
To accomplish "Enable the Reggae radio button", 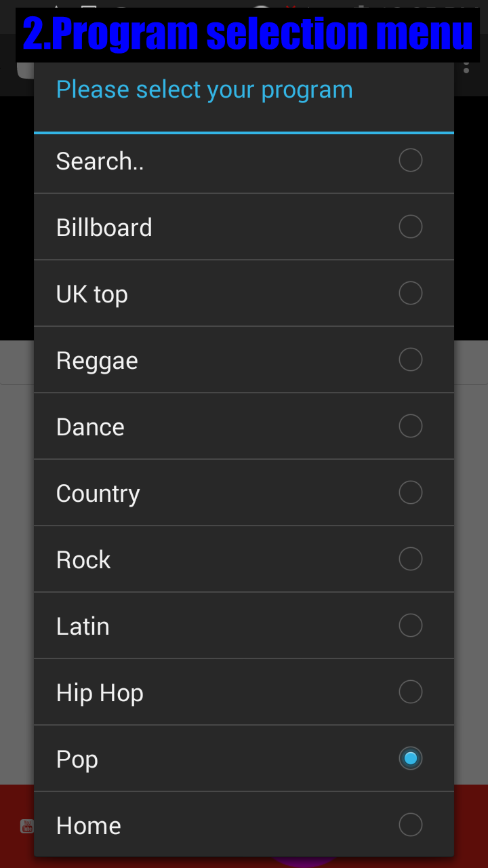I will click(x=410, y=360).
